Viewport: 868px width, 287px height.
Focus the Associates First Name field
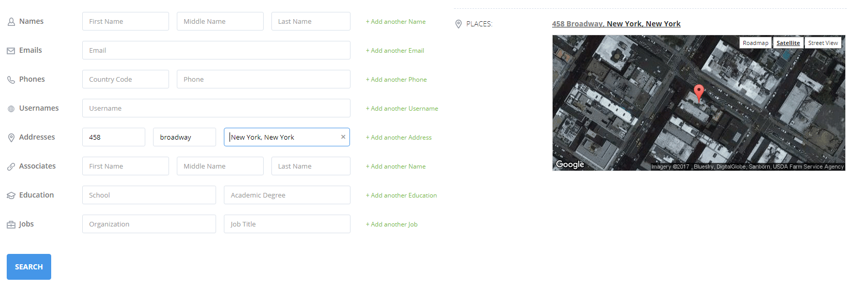click(126, 166)
